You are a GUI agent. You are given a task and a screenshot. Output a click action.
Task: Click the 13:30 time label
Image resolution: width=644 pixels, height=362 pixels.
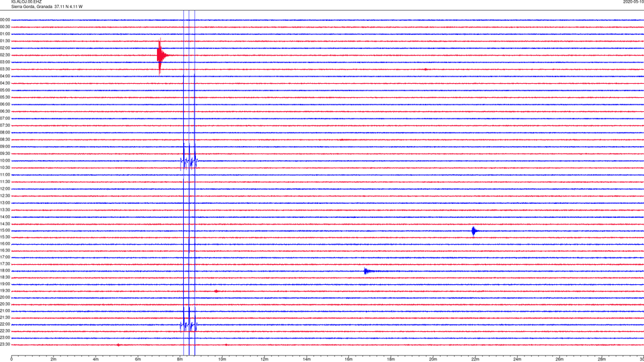[5, 210]
